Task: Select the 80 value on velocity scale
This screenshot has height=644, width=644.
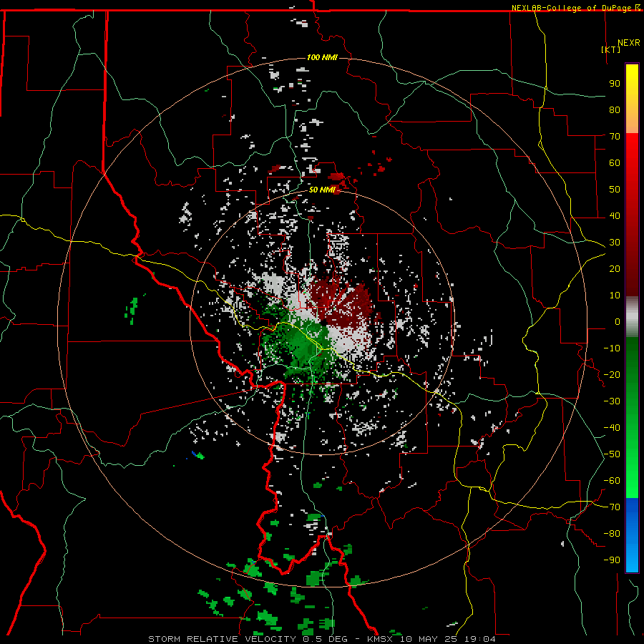Action: click(615, 109)
